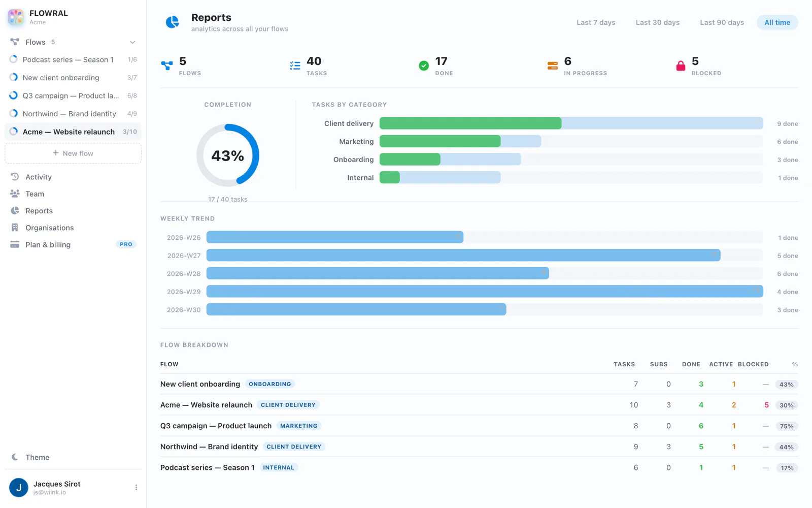812x508 pixels.
Task: Click Jacques Sirot profile name
Action: click(57, 484)
